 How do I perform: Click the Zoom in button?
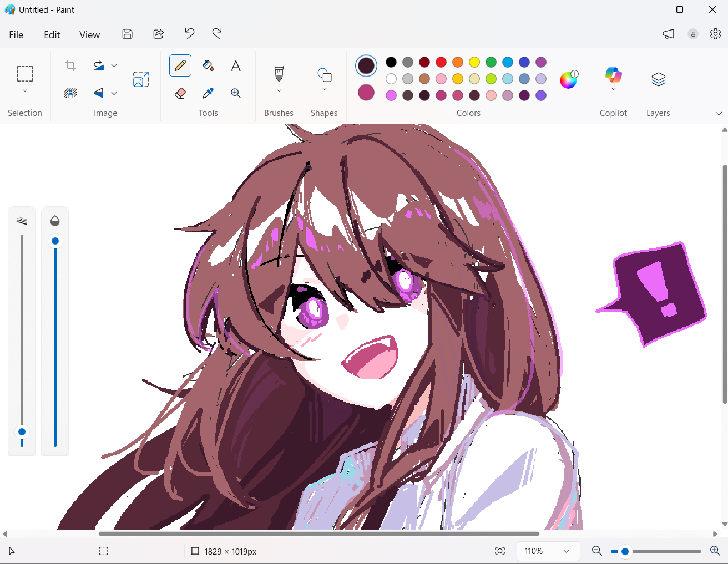[x=715, y=551]
